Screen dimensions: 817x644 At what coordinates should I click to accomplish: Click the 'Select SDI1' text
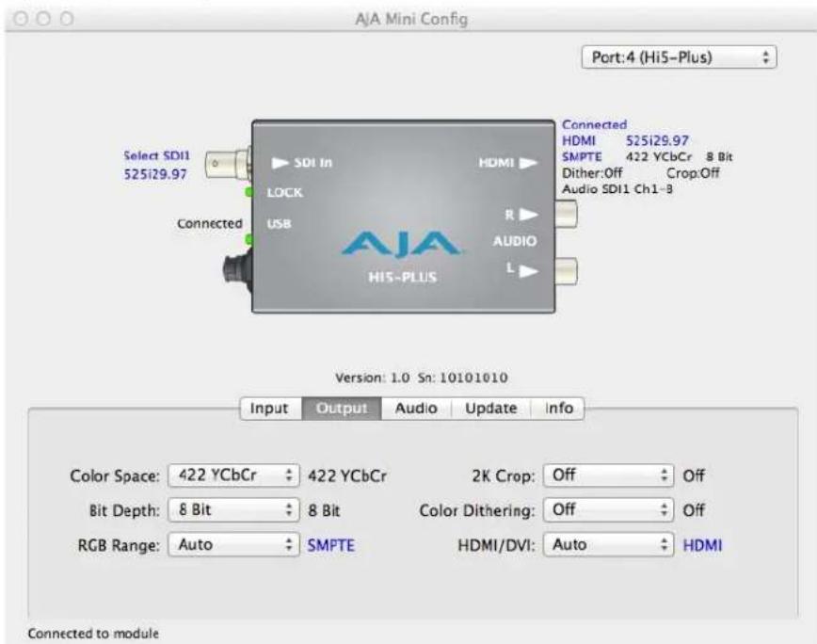click(x=157, y=155)
